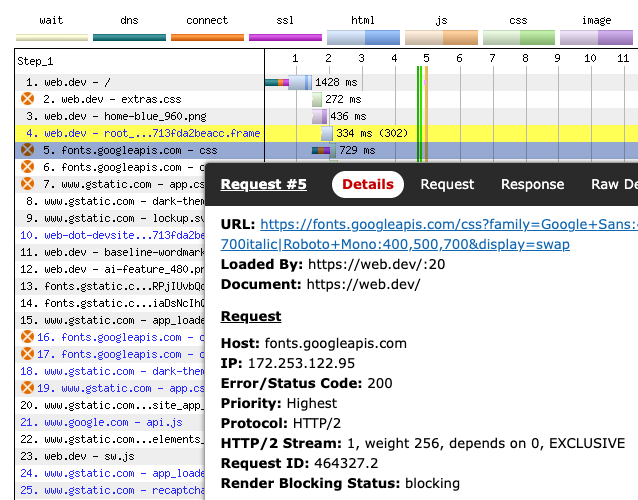The height and width of the screenshot is (500, 638).
Task: Click the Render Blocking Status: blocking text
Action: [340, 483]
